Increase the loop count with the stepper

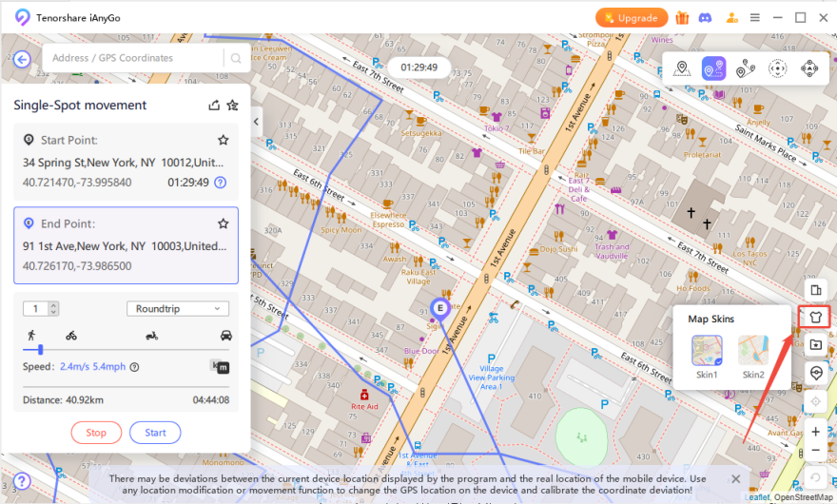[x=53, y=305]
